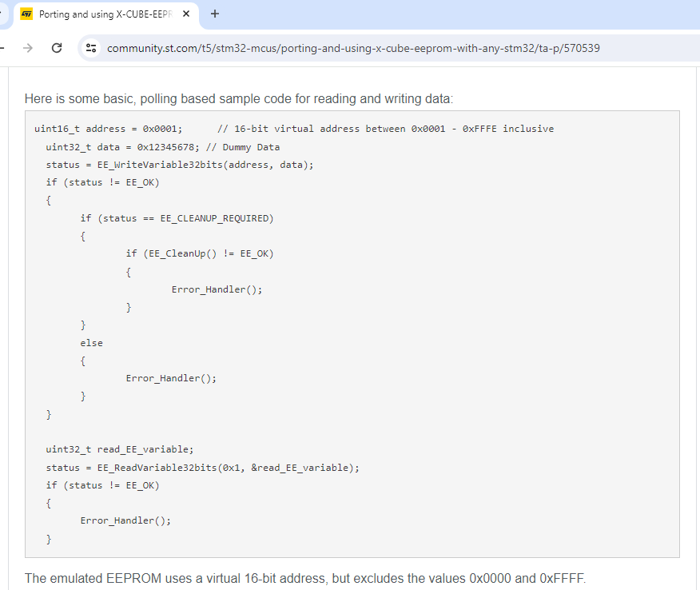The height and width of the screenshot is (590, 700).
Task: Reload the page with the refresh icon
Action: point(57,48)
